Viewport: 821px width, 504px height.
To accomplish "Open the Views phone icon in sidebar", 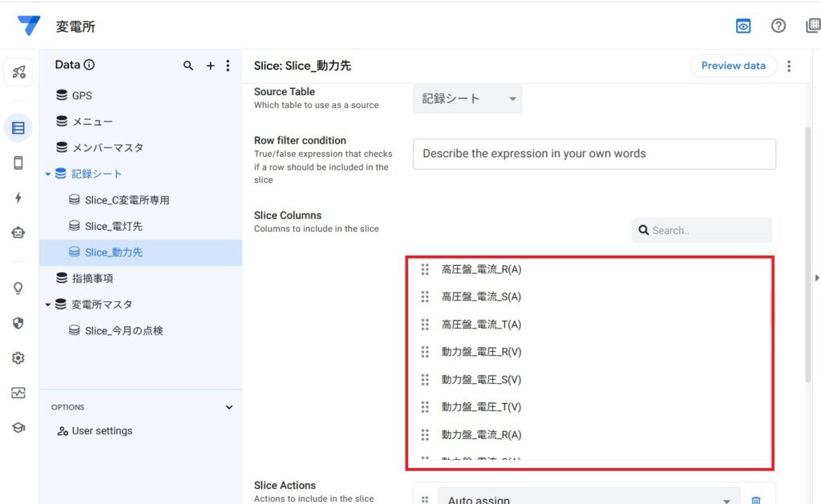I will pyautogui.click(x=18, y=163).
